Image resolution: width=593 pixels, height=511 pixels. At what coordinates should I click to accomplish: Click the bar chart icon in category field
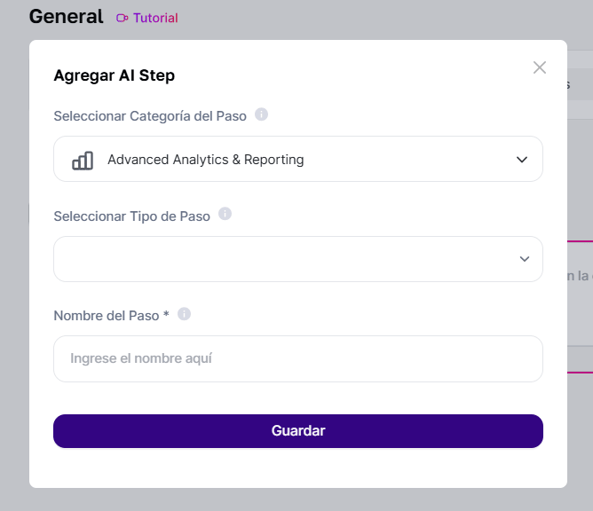pyautogui.click(x=82, y=160)
